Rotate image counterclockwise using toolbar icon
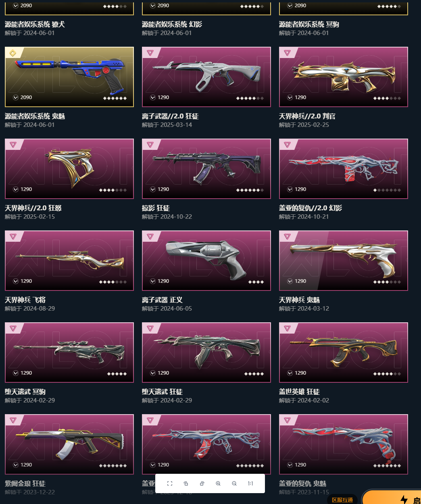The image size is (421, 504). (x=186, y=483)
